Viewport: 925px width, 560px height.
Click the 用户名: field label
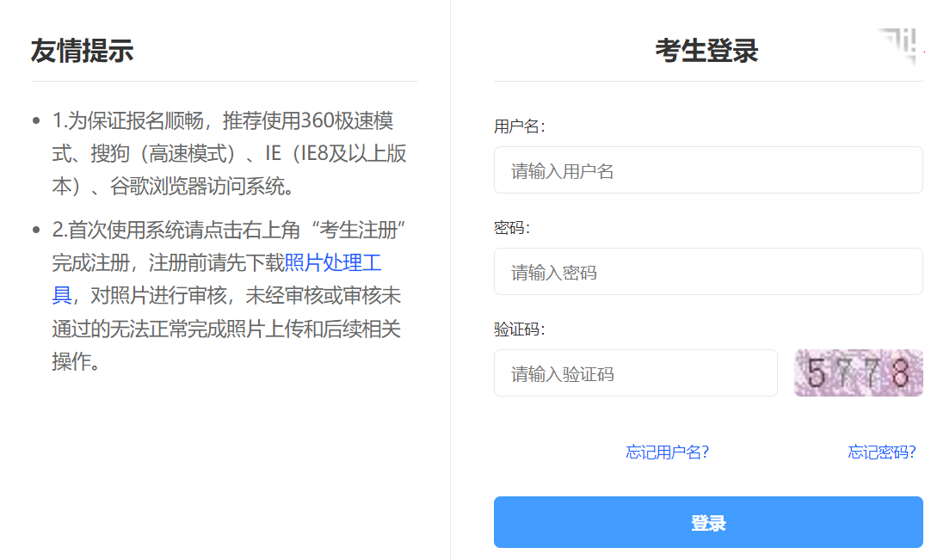coord(519,126)
